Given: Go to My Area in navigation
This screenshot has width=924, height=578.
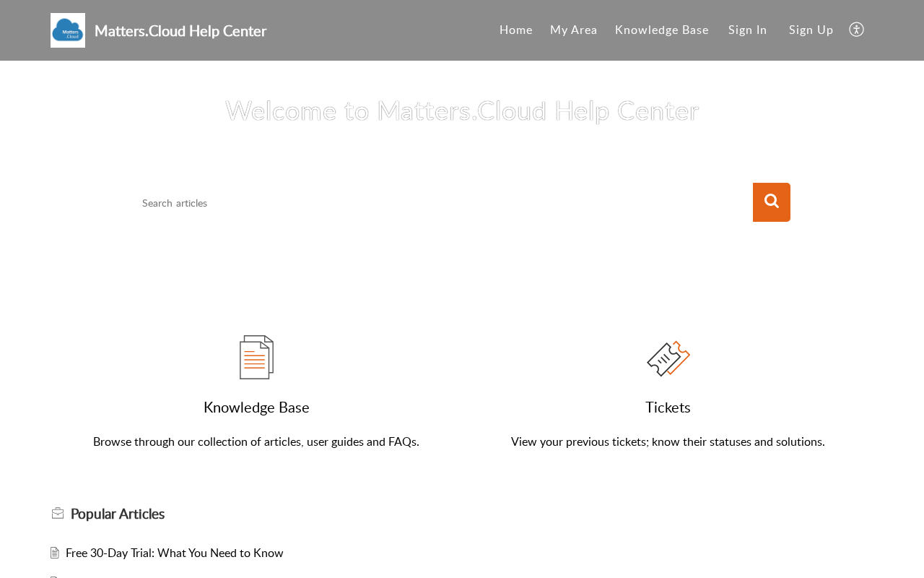Looking at the screenshot, I should pyautogui.click(x=574, y=30).
